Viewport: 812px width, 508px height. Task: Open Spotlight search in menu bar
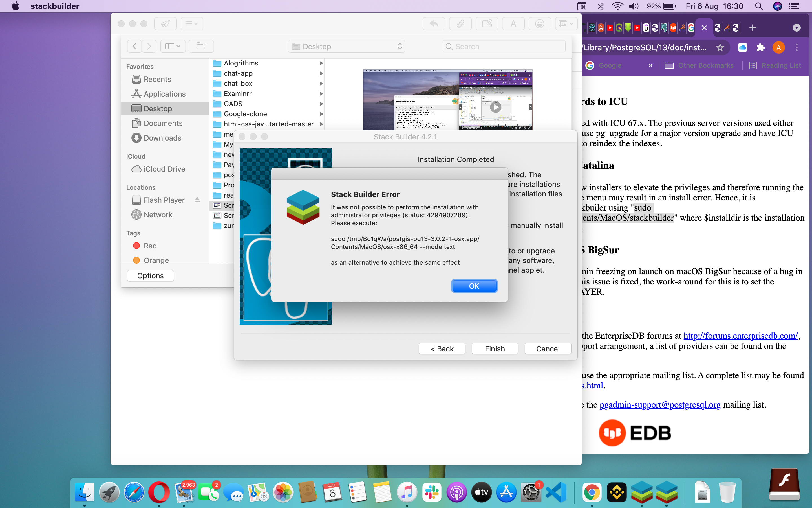coord(759,6)
